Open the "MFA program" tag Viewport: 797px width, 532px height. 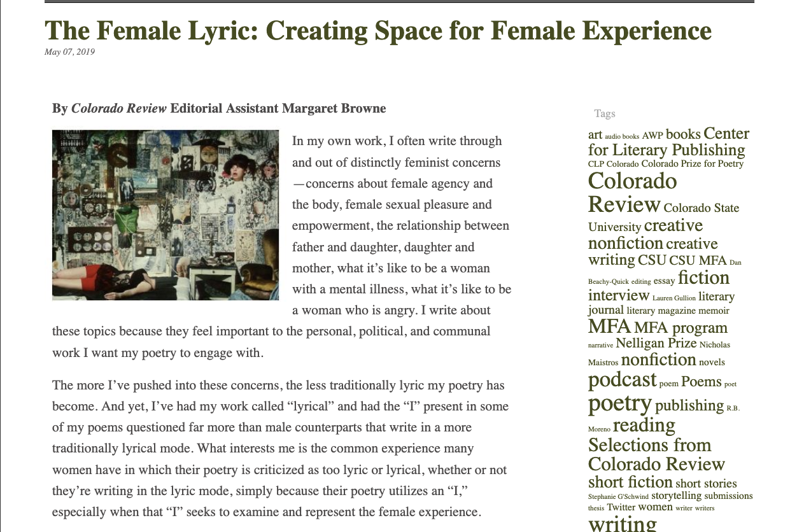tap(681, 328)
